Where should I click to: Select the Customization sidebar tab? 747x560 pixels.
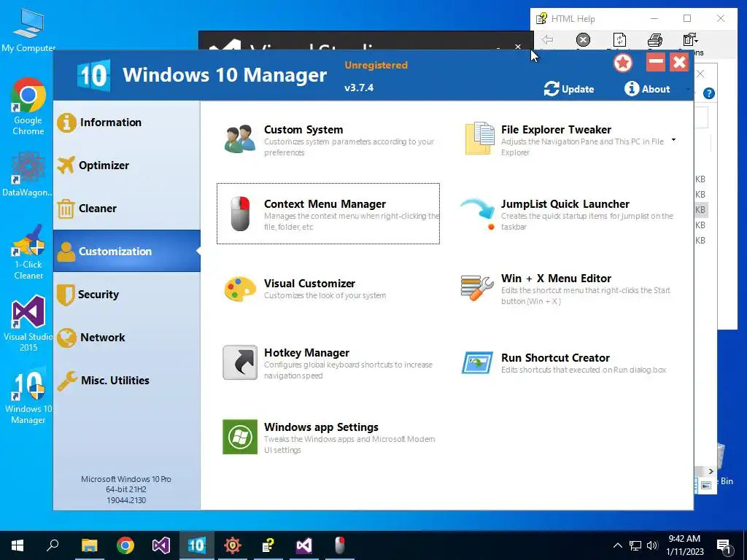pos(127,251)
